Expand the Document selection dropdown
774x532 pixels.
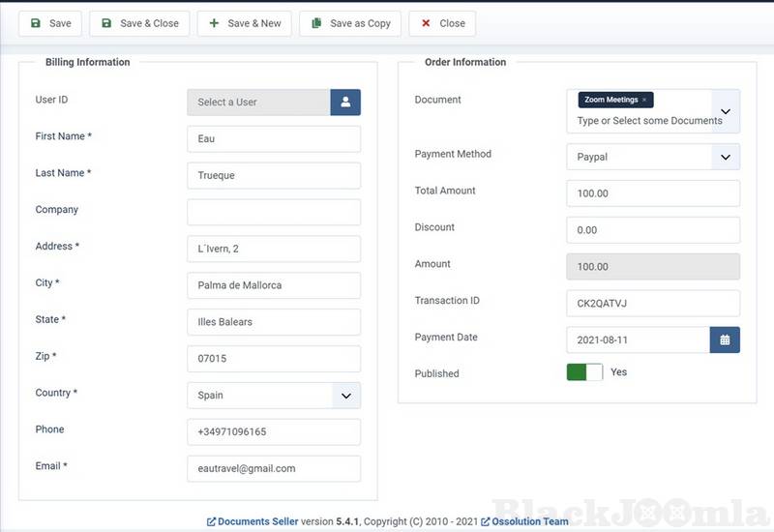725,111
